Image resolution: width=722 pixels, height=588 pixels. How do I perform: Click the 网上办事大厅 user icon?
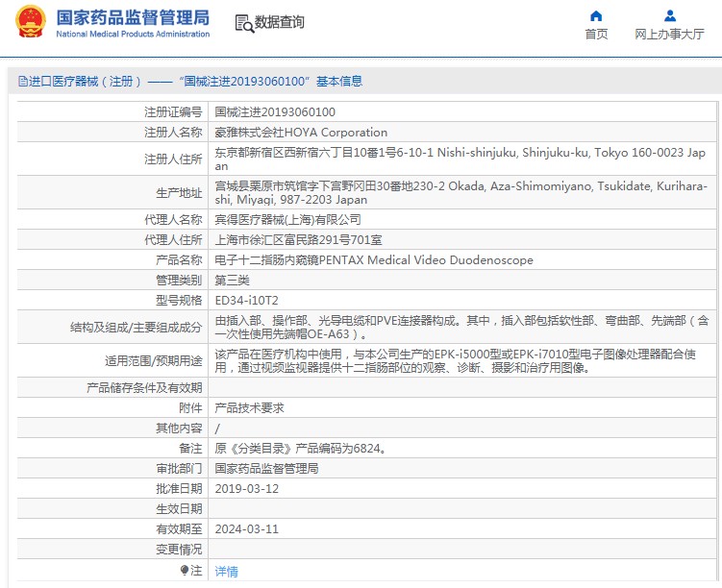pyautogui.click(x=670, y=16)
